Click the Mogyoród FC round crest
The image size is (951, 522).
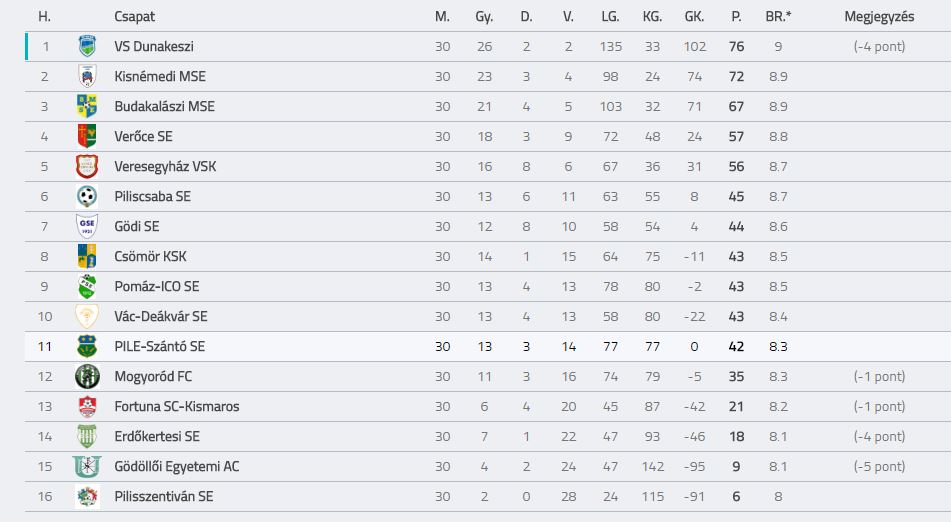(87, 376)
